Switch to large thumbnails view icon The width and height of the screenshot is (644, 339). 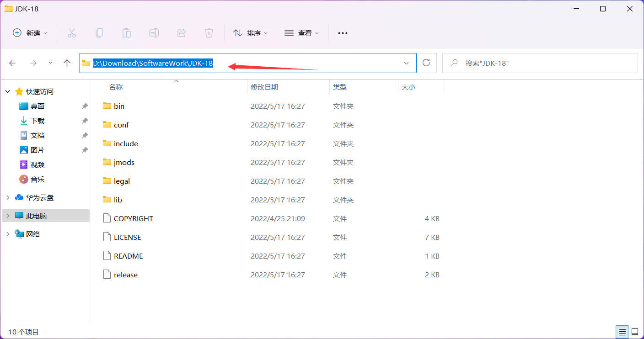tap(635, 332)
